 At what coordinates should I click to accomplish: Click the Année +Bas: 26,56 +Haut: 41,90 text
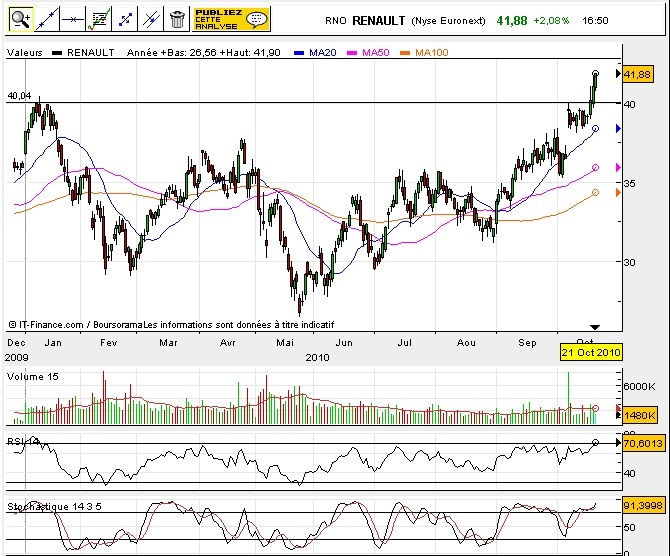(204, 53)
